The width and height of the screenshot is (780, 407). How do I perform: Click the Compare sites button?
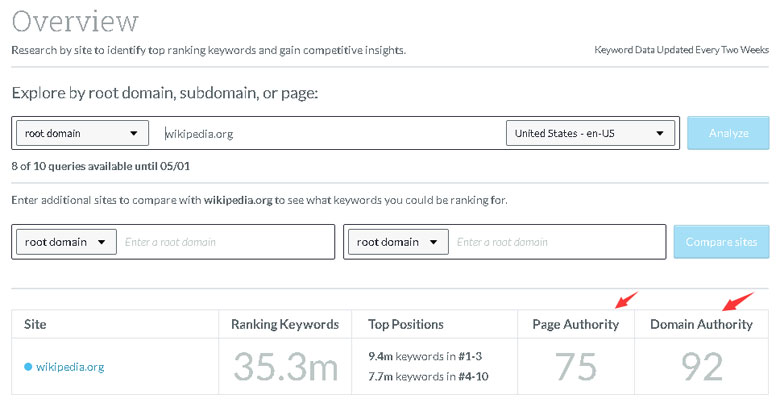tap(722, 242)
